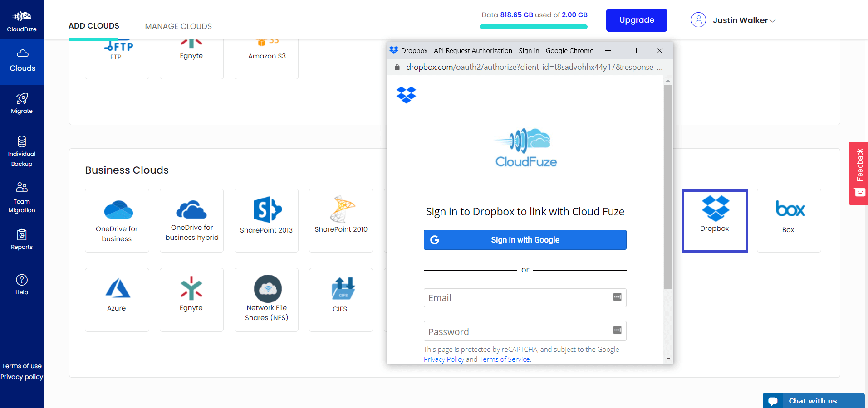Open the Feedback side tab

pos(858,173)
